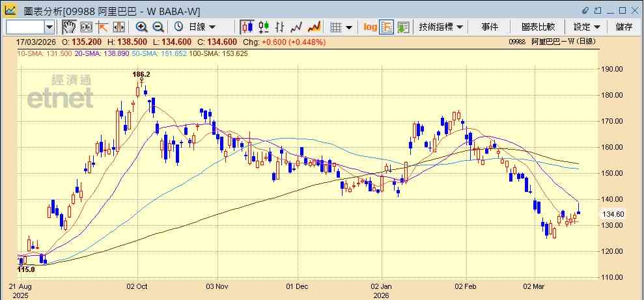Click the paperclip icon in title bar
Screen dimensions: 644x300
[585, 10]
